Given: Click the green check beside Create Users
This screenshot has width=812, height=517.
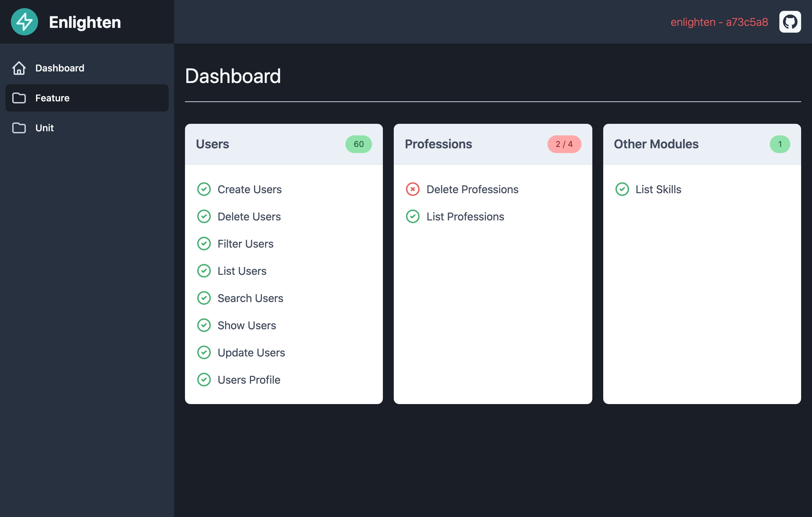Looking at the screenshot, I should tap(204, 189).
